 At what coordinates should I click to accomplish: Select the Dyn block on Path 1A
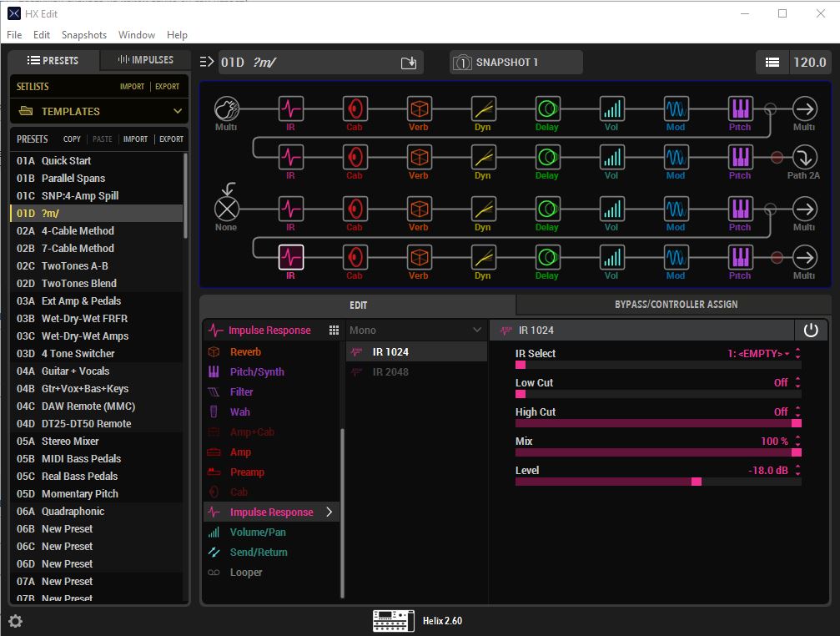click(x=484, y=109)
